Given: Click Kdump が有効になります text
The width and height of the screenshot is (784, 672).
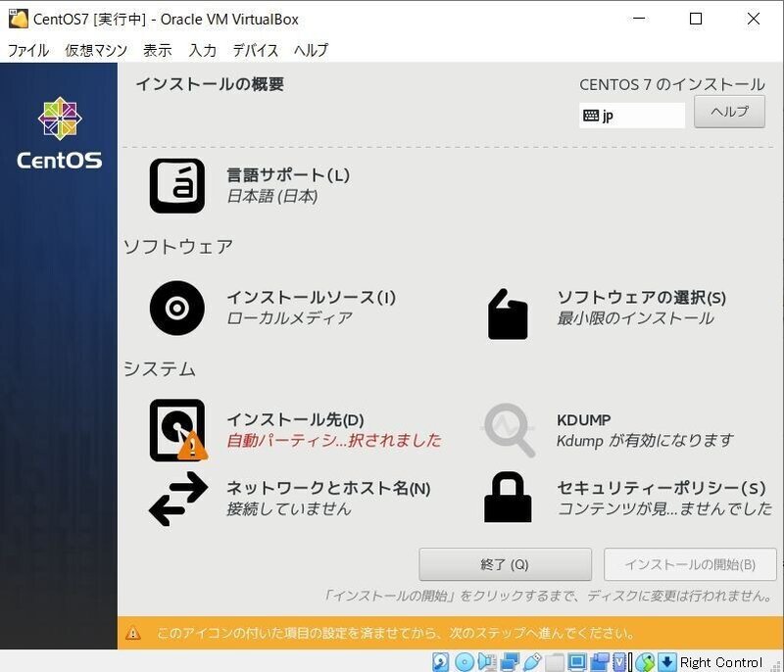Looking at the screenshot, I should [645, 440].
